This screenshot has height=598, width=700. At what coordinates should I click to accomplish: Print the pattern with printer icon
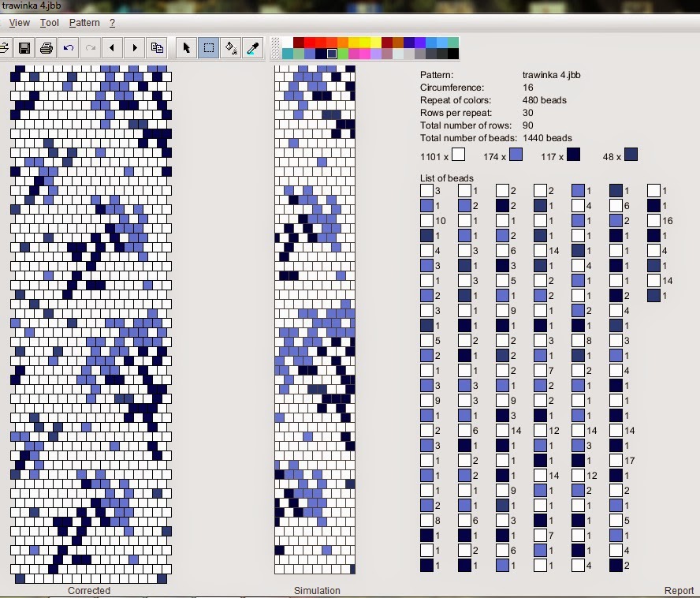coord(47,48)
